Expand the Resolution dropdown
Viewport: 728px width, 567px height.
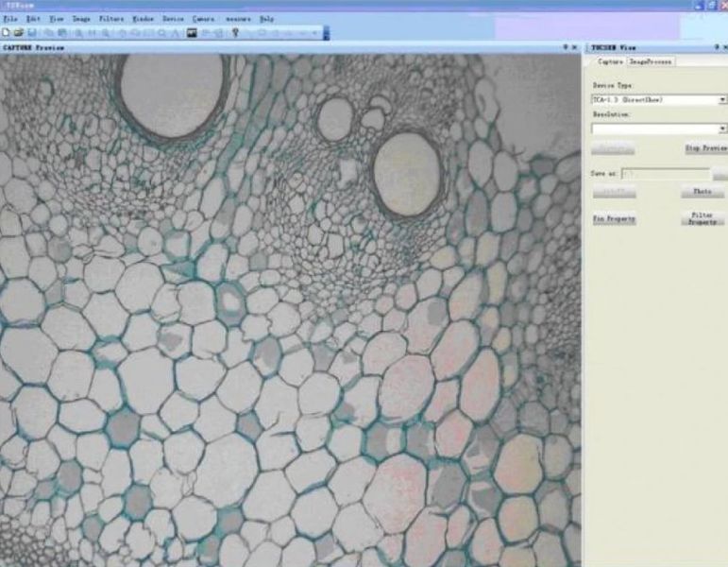722,129
